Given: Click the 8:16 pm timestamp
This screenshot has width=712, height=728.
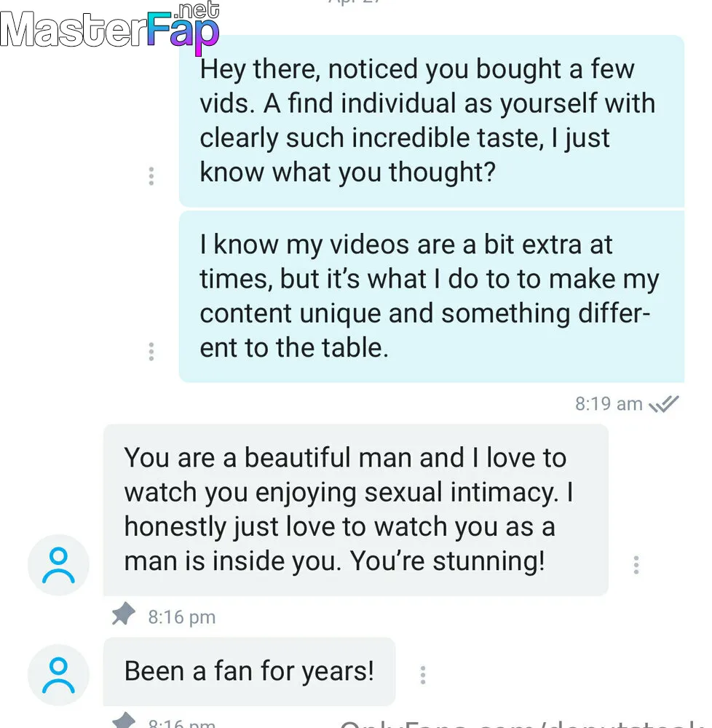Looking at the screenshot, I should (182, 617).
